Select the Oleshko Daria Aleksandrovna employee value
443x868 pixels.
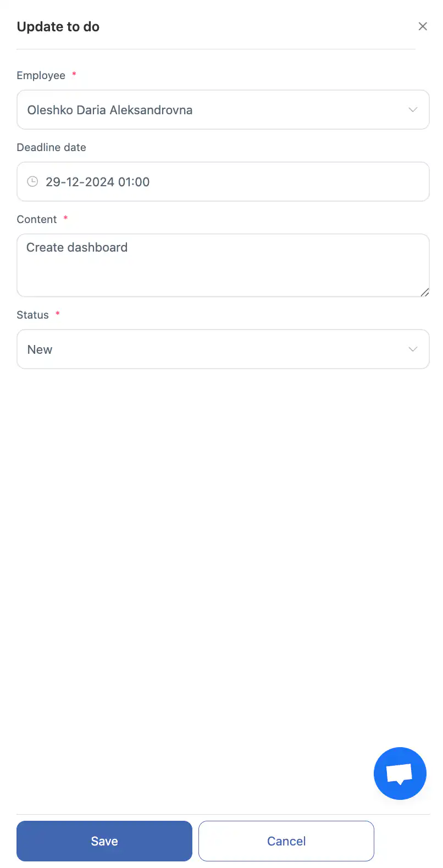110,110
